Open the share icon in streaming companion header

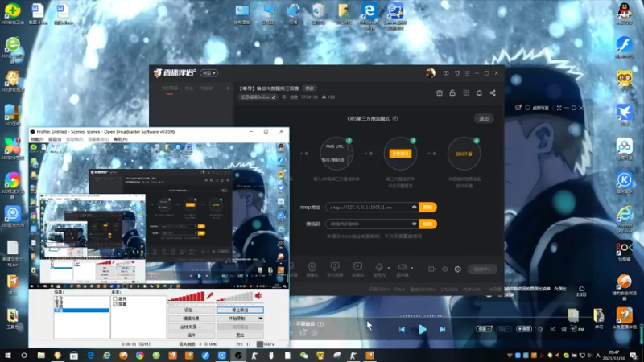click(x=493, y=93)
